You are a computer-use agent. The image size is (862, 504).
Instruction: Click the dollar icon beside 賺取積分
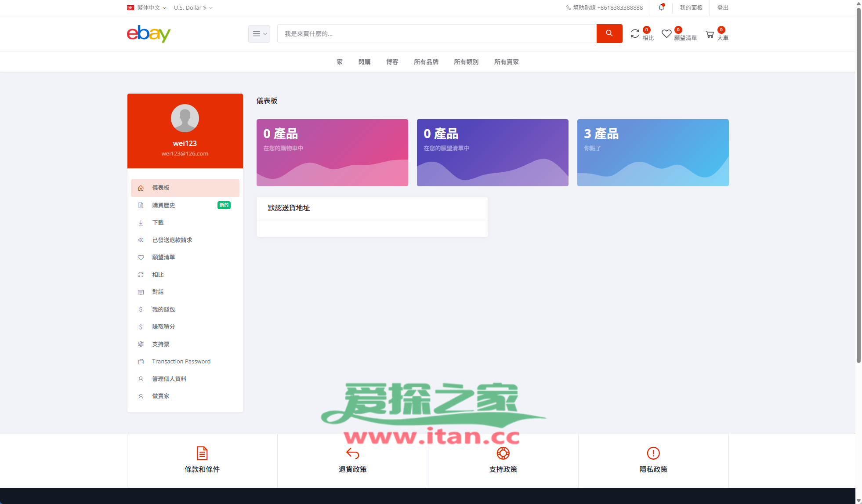141,327
